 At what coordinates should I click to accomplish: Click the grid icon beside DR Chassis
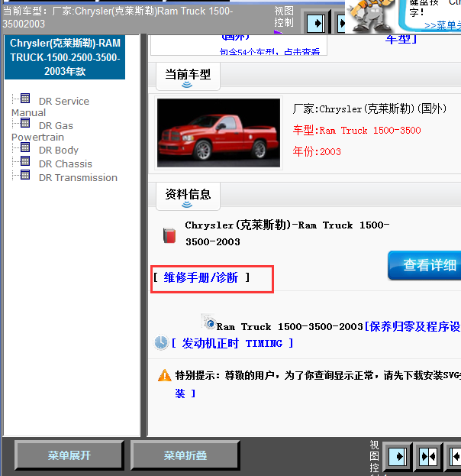pyautogui.click(x=25, y=161)
